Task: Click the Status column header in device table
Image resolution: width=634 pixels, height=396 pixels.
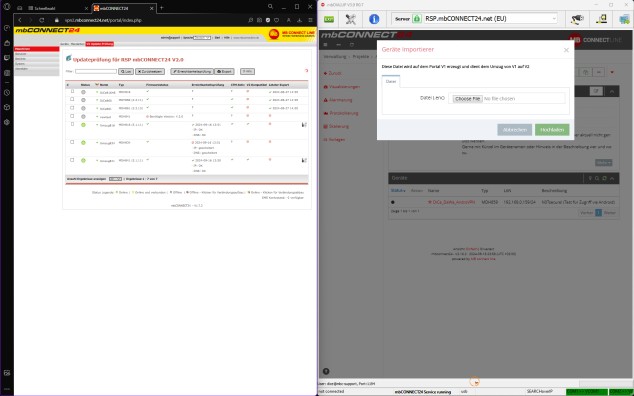Action: (x=85, y=85)
